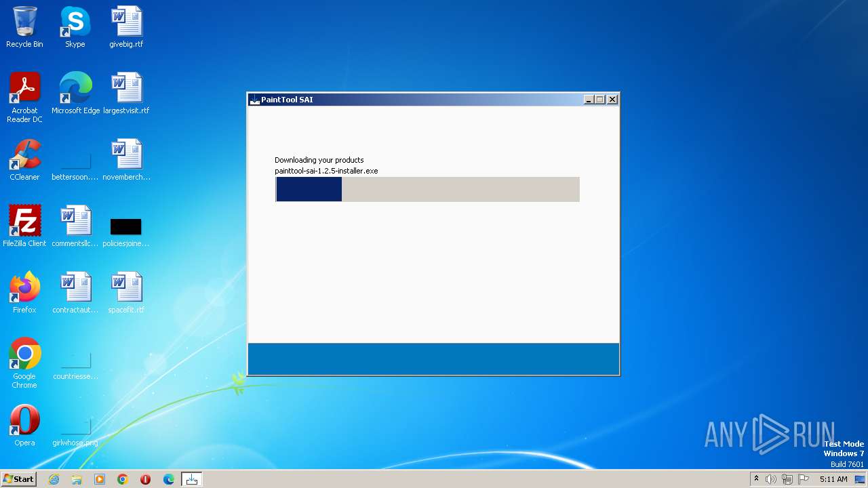Open the volume control tray icon
The width and height of the screenshot is (868, 488).
click(770, 479)
